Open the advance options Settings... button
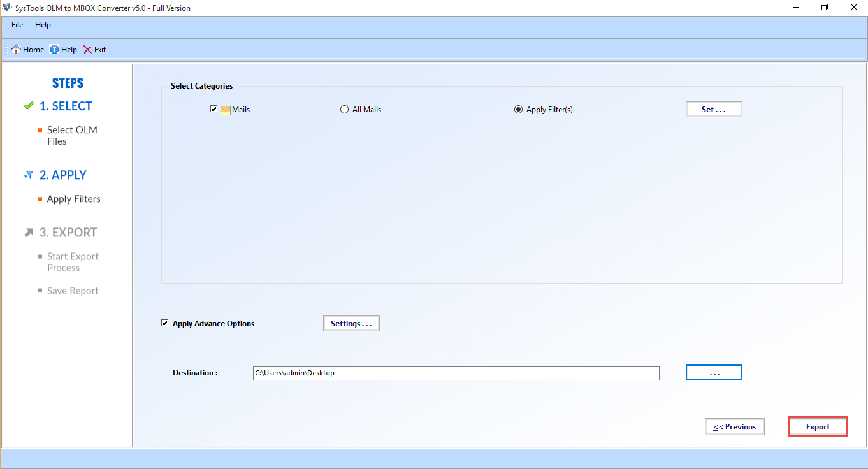This screenshot has height=469, width=868. 351,324
